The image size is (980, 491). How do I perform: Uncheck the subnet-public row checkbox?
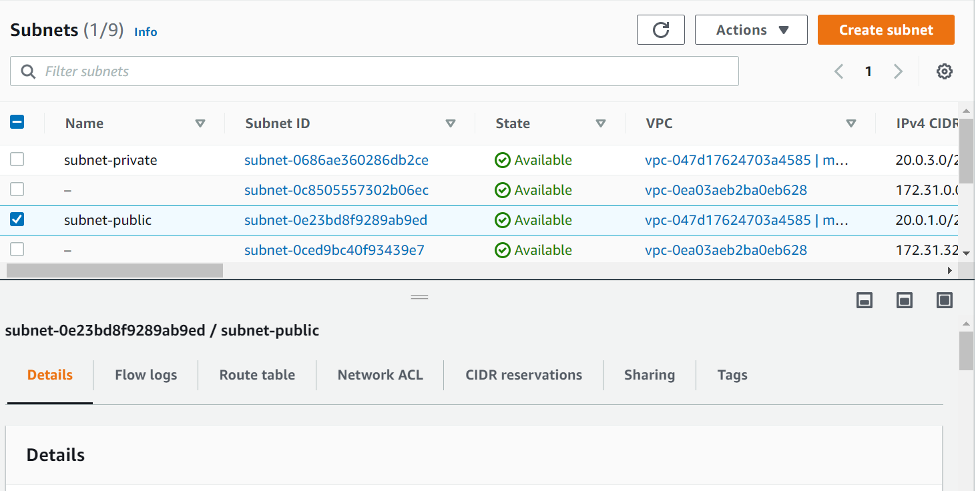(17, 219)
